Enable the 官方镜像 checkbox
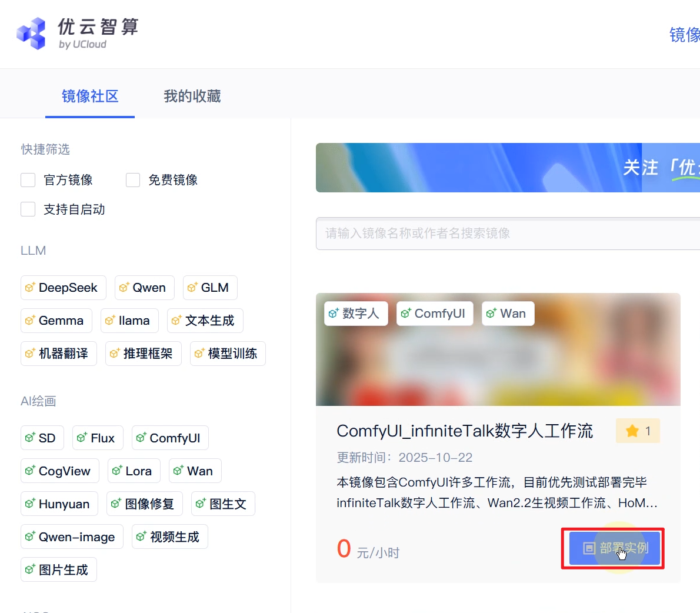Viewport: 700px width, 613px height. (28, 180)
